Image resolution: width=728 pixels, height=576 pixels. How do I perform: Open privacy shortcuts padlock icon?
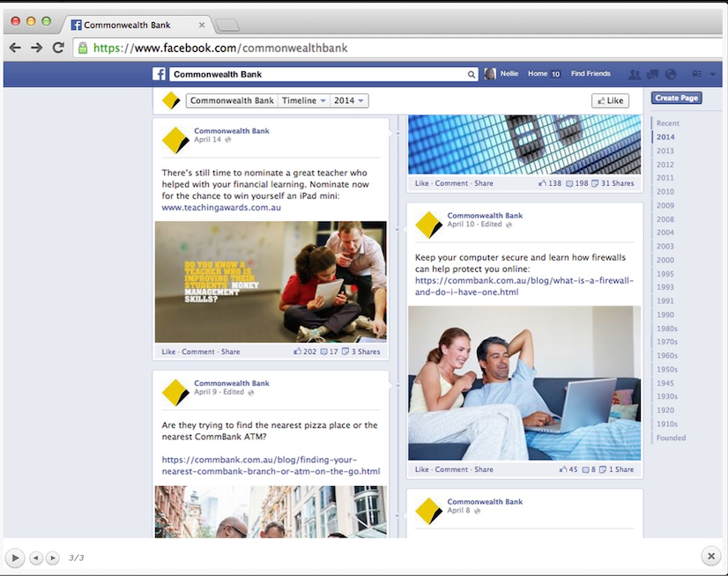696,74
